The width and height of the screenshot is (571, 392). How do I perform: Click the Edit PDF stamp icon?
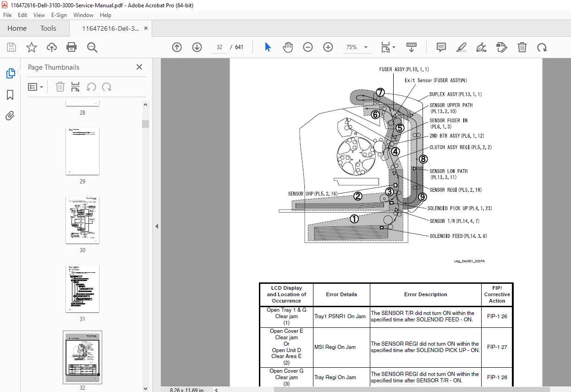[502, 47]
